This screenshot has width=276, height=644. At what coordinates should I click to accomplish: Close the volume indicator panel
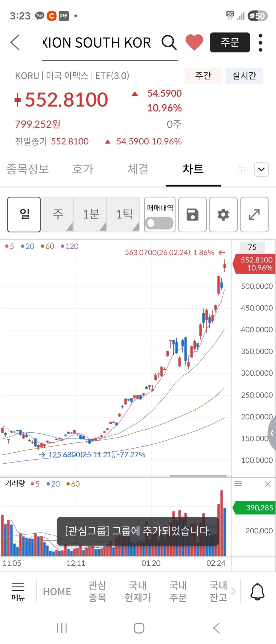[x=267, y=484]
